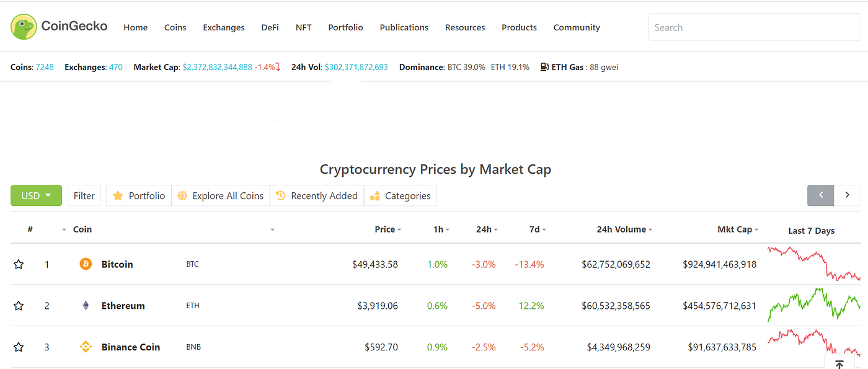This screenshot has width=868, height=369.
Task: Click the Recently Added clock icon
Action: tap(280, 196)
